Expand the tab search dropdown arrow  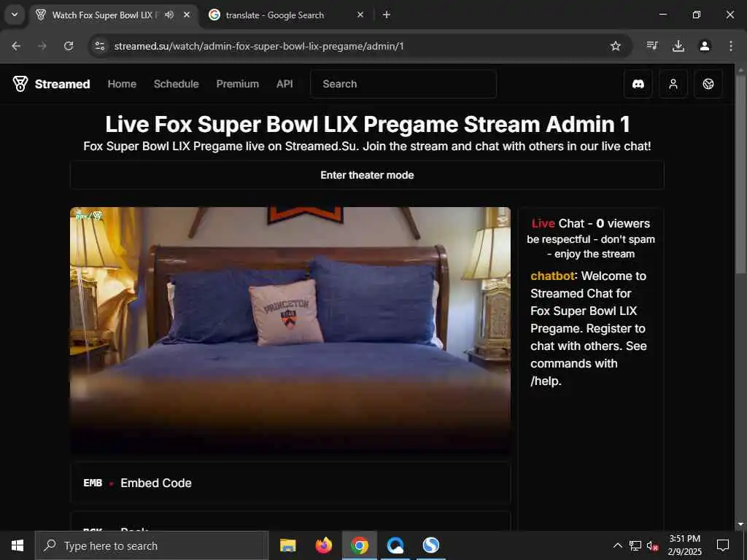click(x=15, y=15)
